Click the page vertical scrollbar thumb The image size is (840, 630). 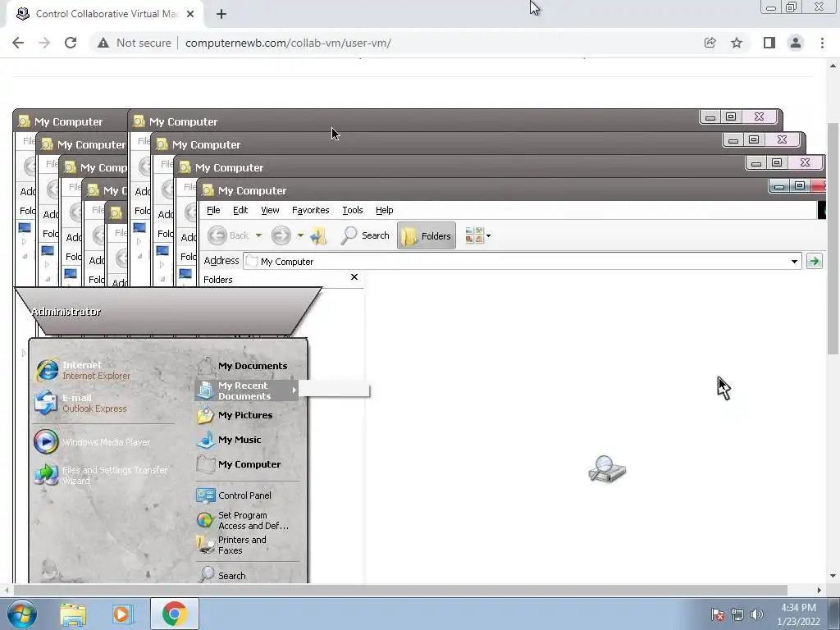[833, 239]
